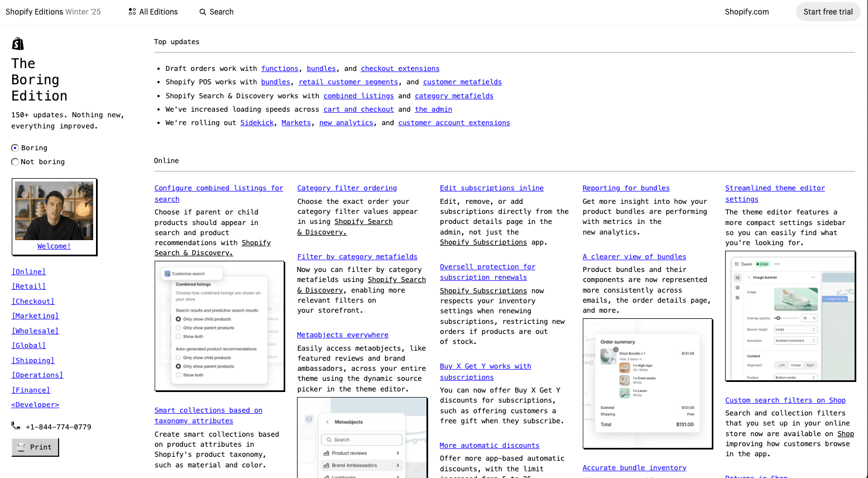This screenshot has width=868, height=478.
Task: Open Oversell protection for subscription renewals
Action: point(487,272)
